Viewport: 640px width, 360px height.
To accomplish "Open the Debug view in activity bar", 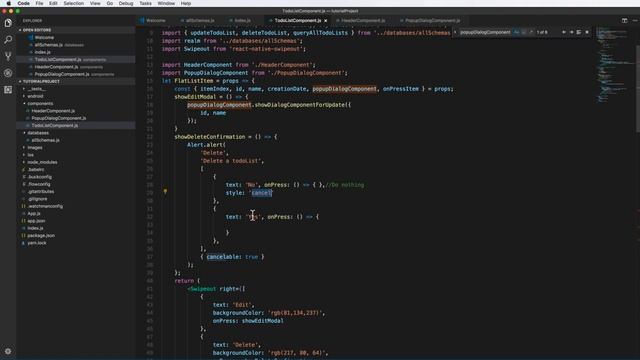I will [x=8, y=73].
